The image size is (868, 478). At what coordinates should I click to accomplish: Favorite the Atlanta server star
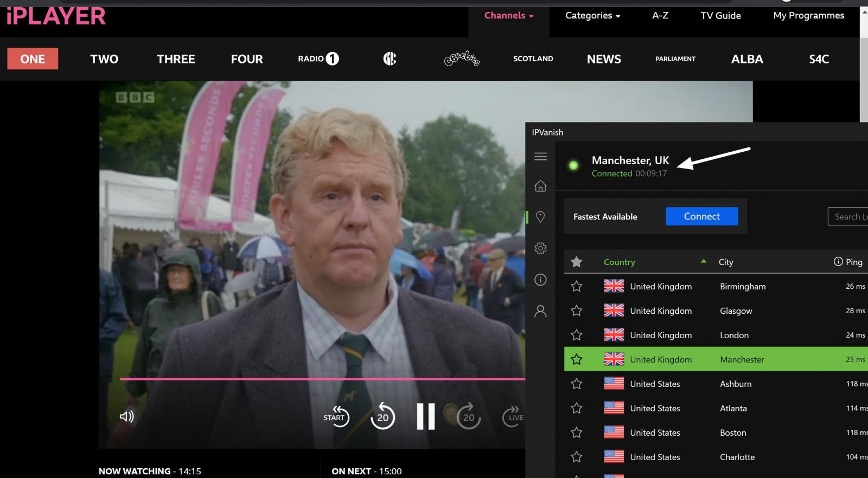577,408
